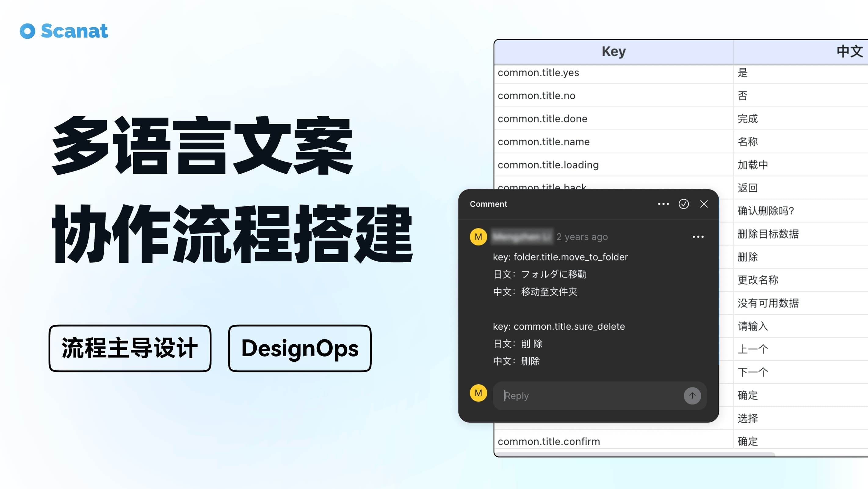Select the 返回 cell
The width and height of the screenshot is (868, 489).
[x=801, y=188]
